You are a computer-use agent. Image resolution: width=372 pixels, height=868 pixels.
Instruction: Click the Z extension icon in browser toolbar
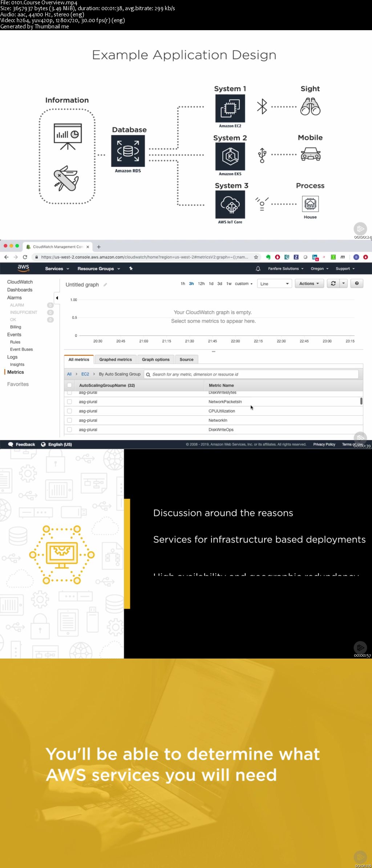click(x=296, y=257)
